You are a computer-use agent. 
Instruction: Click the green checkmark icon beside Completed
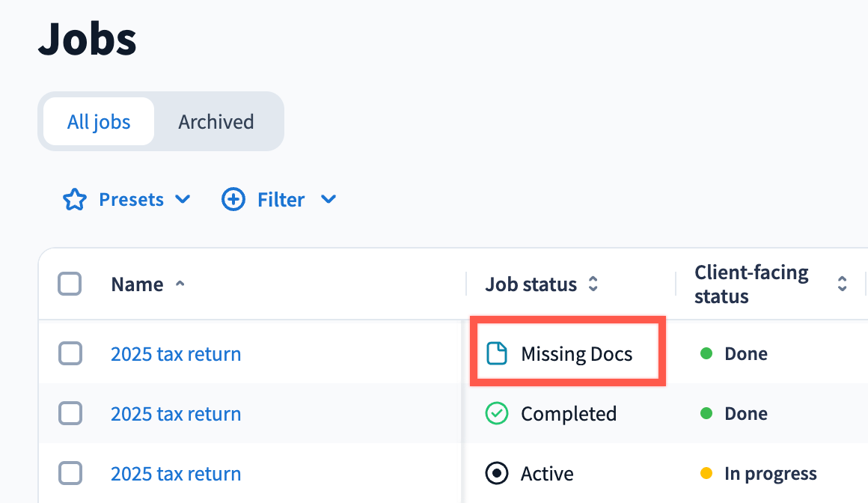pos(497,414)
